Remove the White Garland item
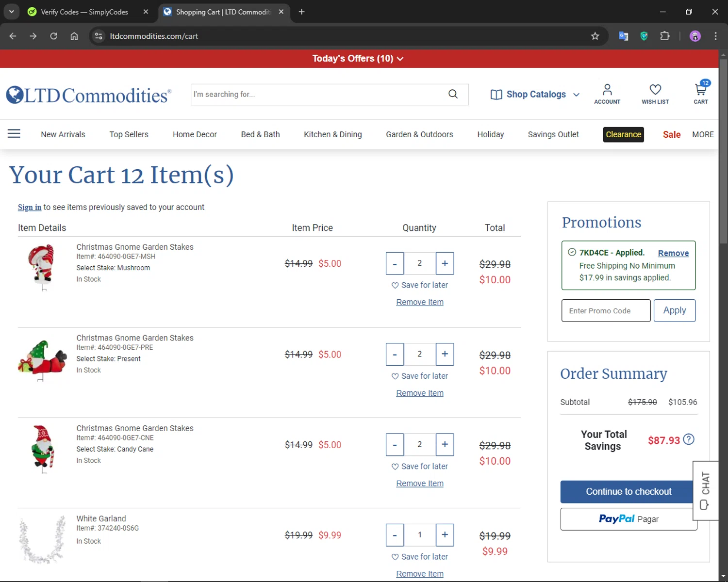The width and height of the screenshot is (728, 582). coord(420,574)
